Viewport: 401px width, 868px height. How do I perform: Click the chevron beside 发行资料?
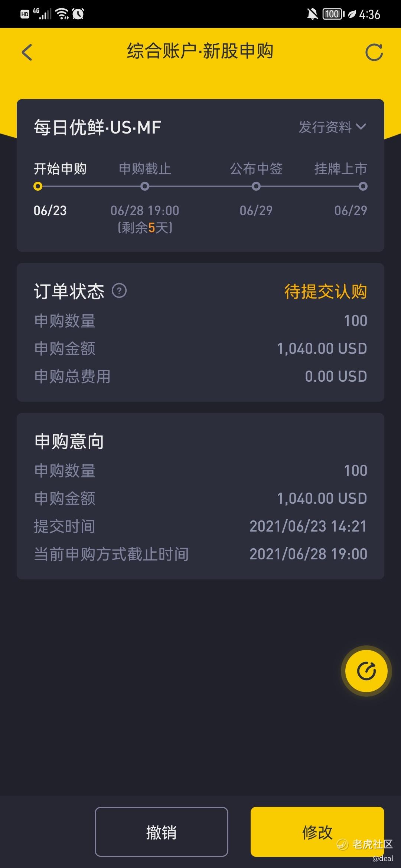point(361,127)
